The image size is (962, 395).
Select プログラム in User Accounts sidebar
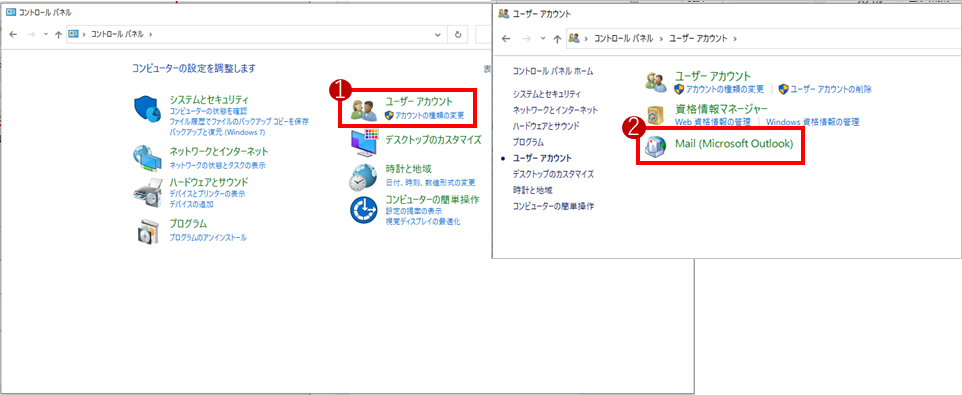click(528, 142)
